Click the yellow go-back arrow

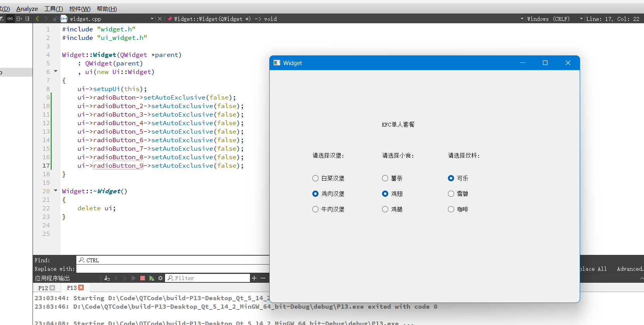pyautogui.click(x=37, y=19)
